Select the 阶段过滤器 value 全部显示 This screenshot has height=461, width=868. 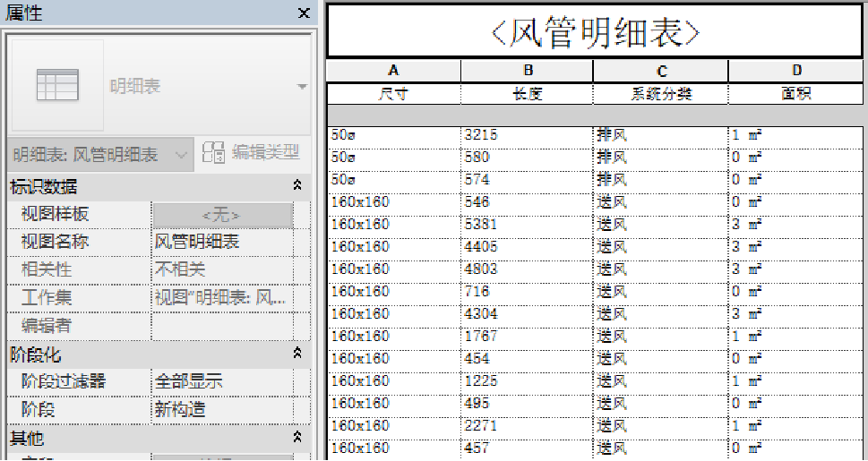coord(222,382)
